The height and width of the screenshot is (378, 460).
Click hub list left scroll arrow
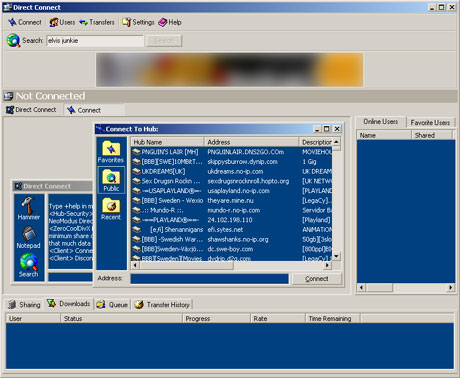tap(135, 265)
